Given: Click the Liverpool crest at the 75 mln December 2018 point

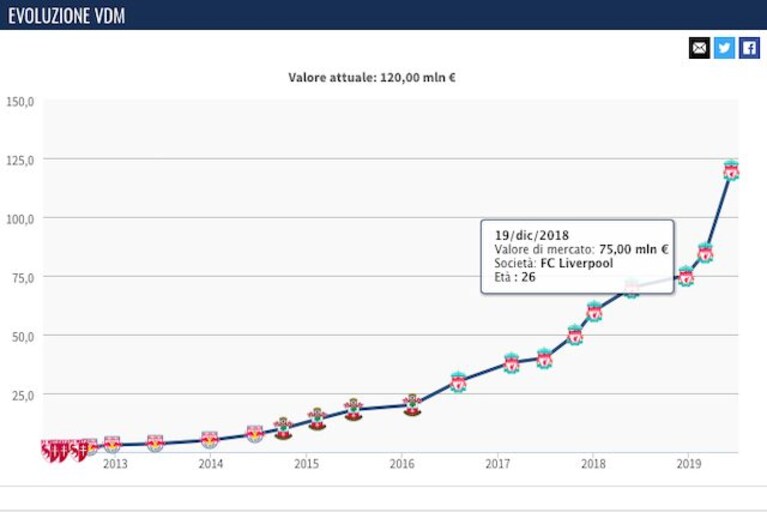Looking at the screenshot, I should (686, 276).
